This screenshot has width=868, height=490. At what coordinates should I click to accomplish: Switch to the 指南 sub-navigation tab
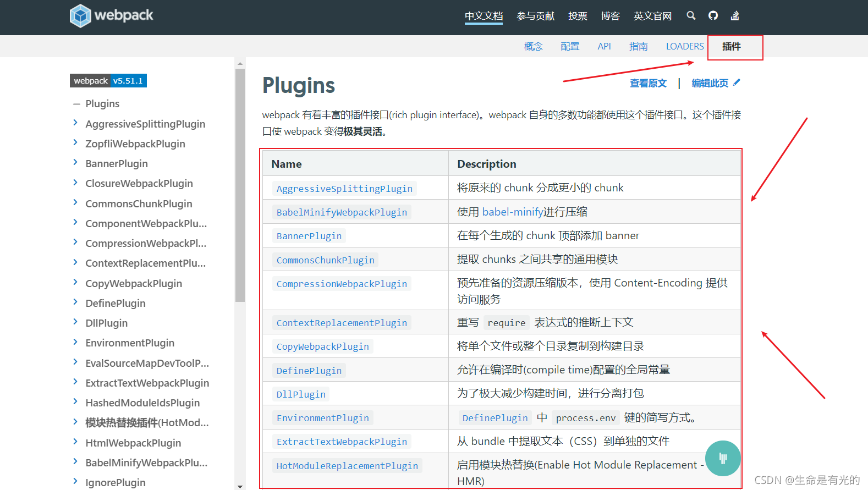638,46
